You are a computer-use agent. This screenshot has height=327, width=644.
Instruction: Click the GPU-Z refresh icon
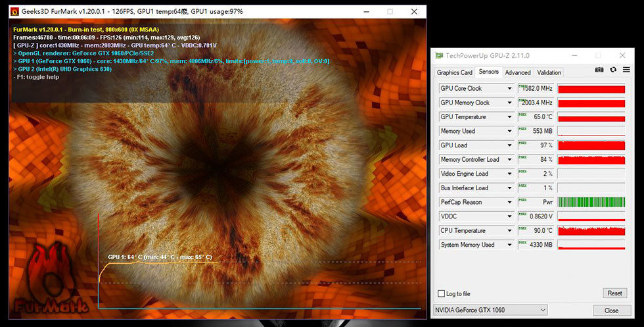point(613,70)
